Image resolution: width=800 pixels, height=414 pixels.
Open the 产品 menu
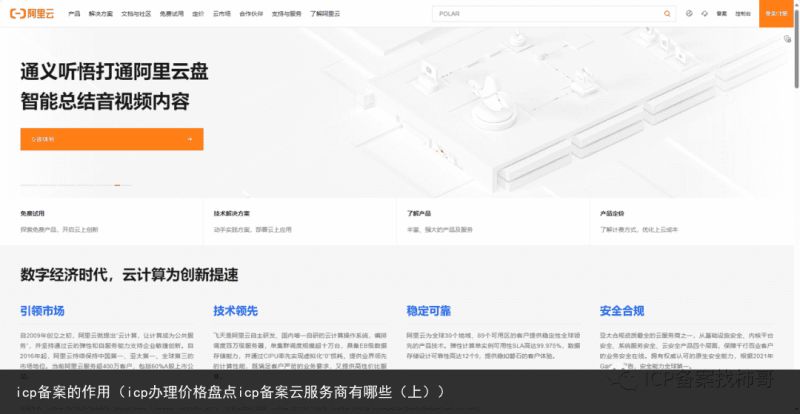74,14
